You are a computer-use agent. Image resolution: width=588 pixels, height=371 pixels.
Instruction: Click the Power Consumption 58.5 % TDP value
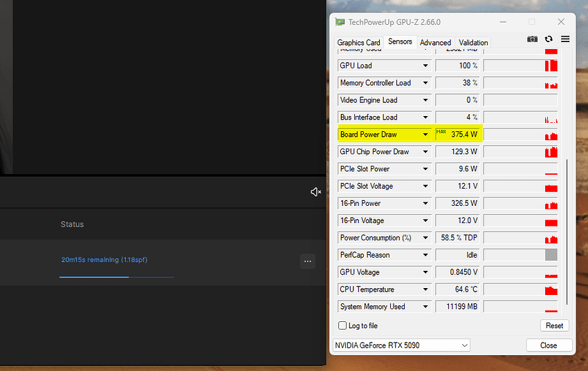(x=457, y=238)
